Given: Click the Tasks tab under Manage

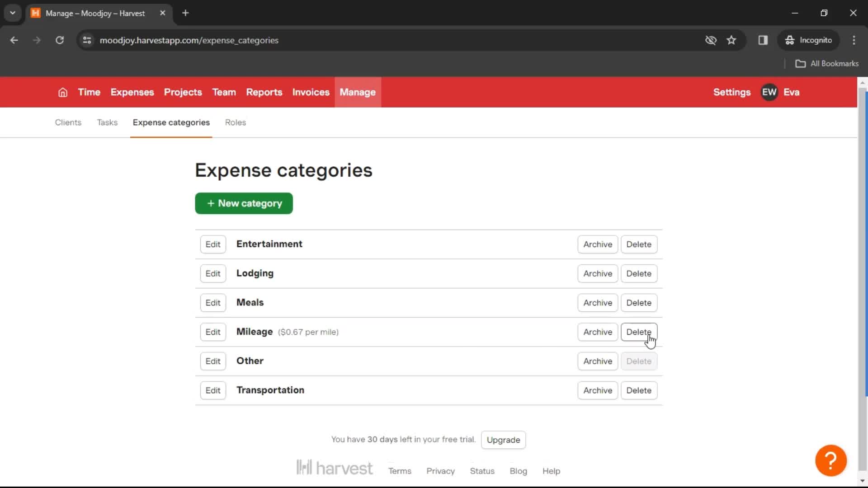Looking at the screenshot, I should tap(107, 122).
